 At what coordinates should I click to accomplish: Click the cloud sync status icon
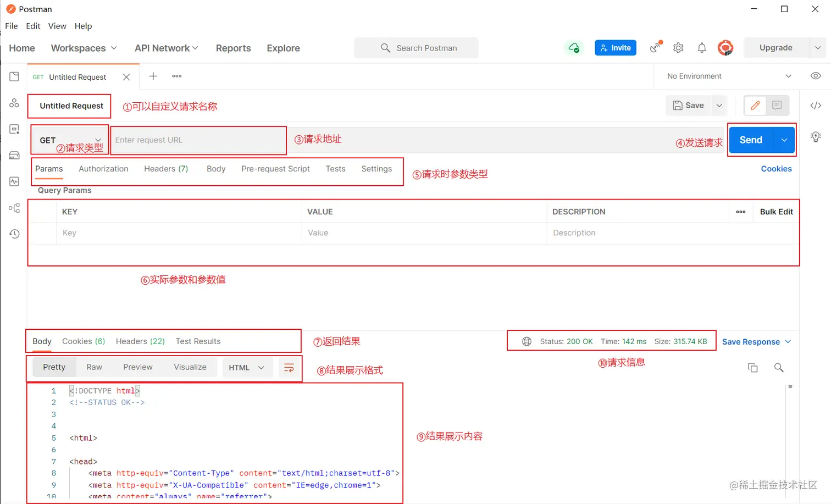(x=574, y=48)
